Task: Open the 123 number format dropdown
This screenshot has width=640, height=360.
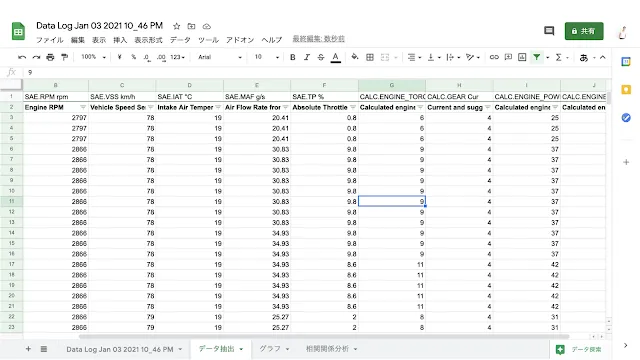Action: point(178,57)
